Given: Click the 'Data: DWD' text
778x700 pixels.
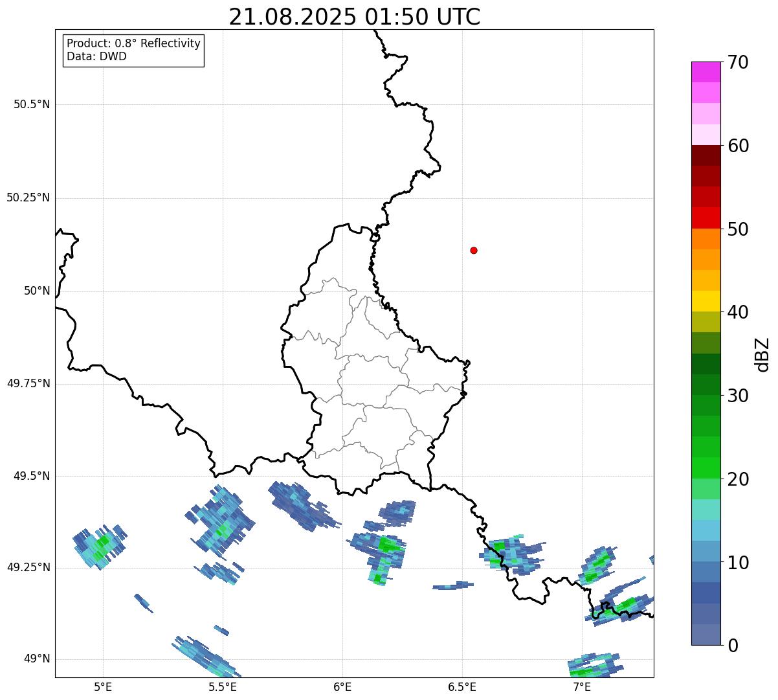Looking at the screenshot, I should 96,56.
